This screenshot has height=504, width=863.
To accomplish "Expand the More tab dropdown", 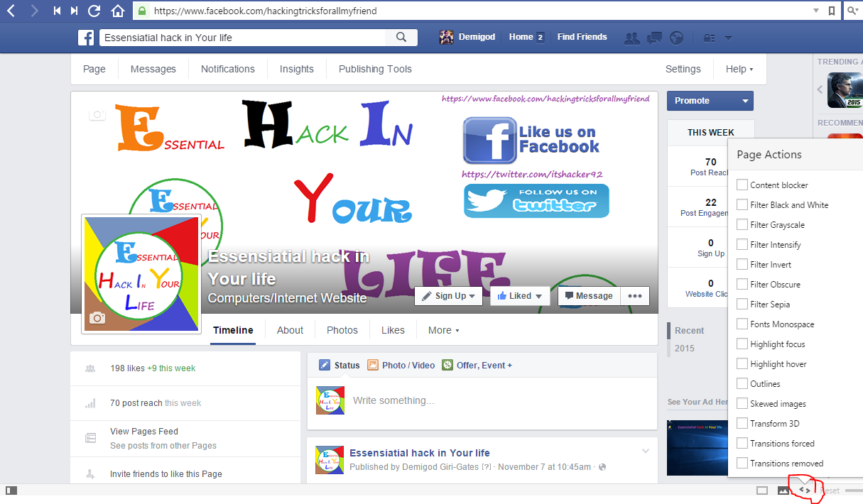I will click(x=444, y=330).
